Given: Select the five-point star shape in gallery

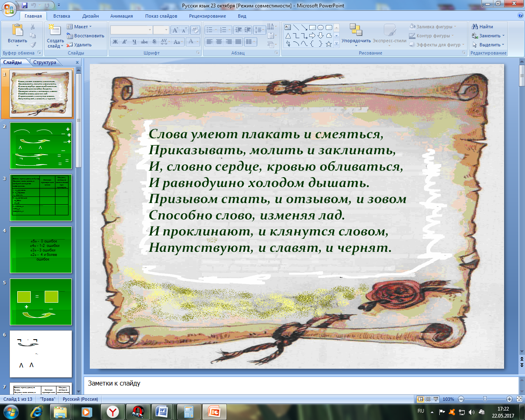Looking at the screenshot, I should click(329, 44).
